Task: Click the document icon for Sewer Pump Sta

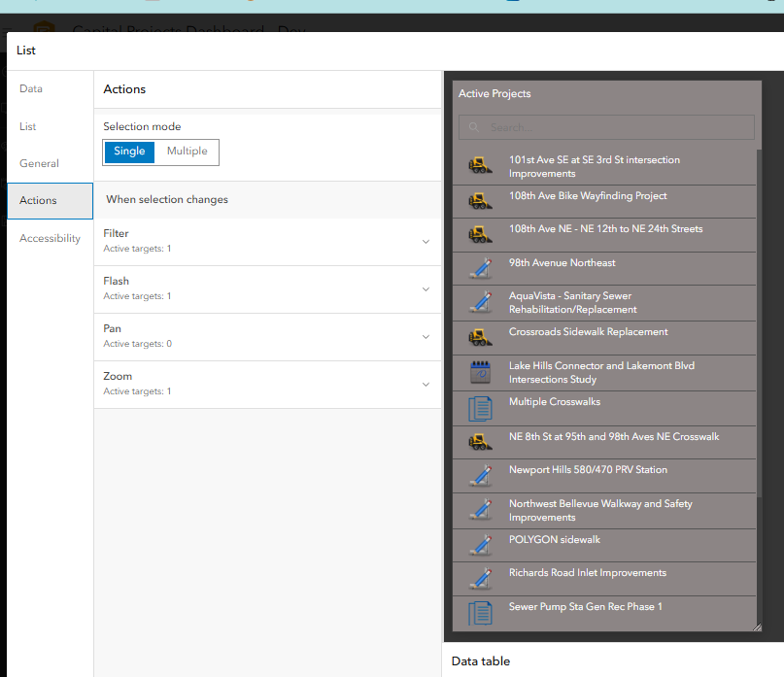Action: point(480,613)
